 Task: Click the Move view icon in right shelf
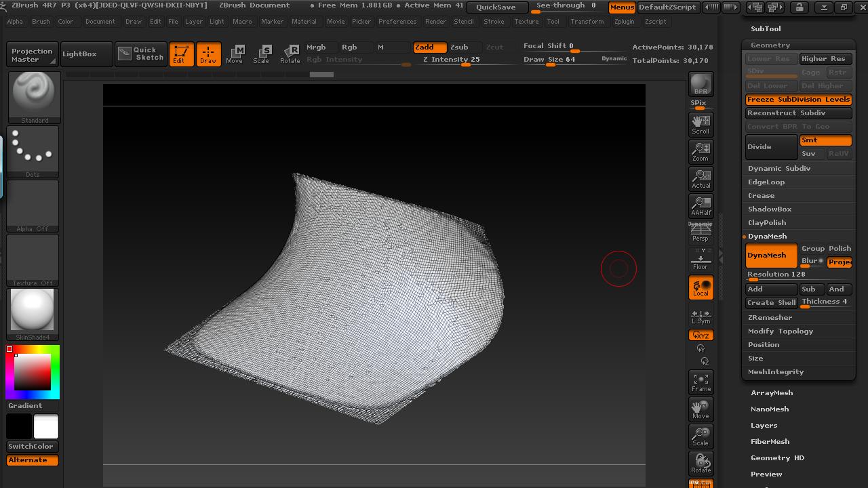tap(701, 409)
